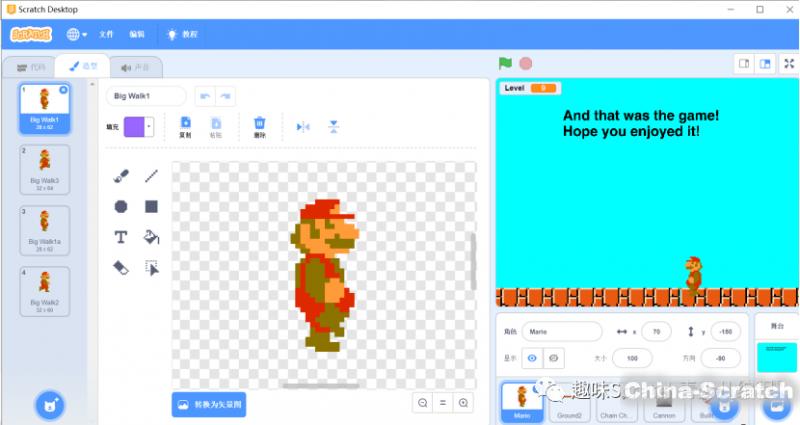800x425 pixels.
Task: Select the Big Walk3 costume thumbnail
Action: (x=44, y=171)
